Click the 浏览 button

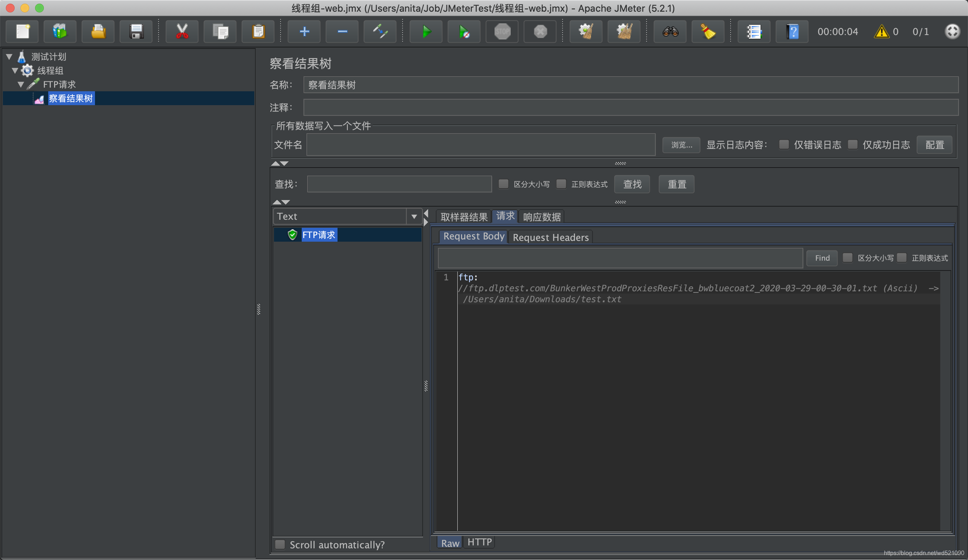pyautogui.click(x=681, y=145)
